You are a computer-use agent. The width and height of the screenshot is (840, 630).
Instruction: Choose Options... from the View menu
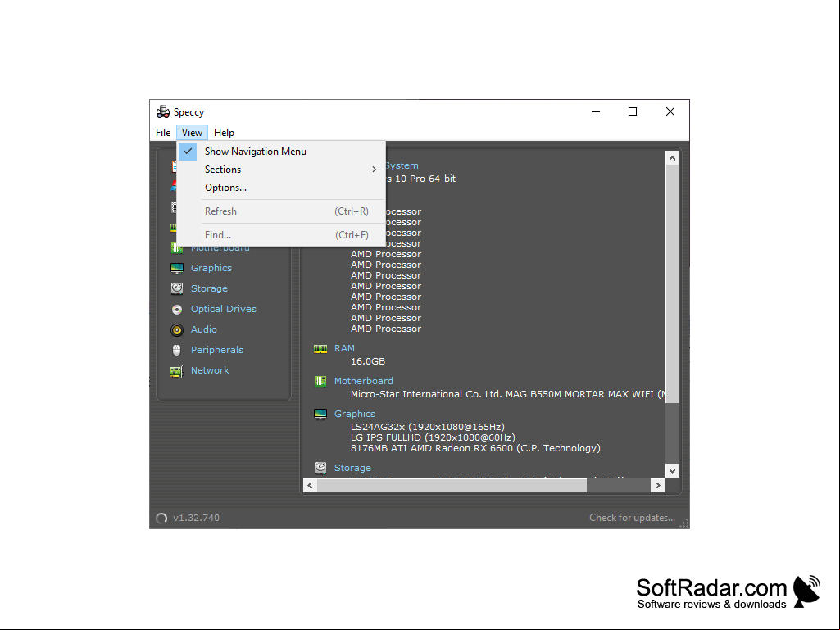(x=281, y=188)
